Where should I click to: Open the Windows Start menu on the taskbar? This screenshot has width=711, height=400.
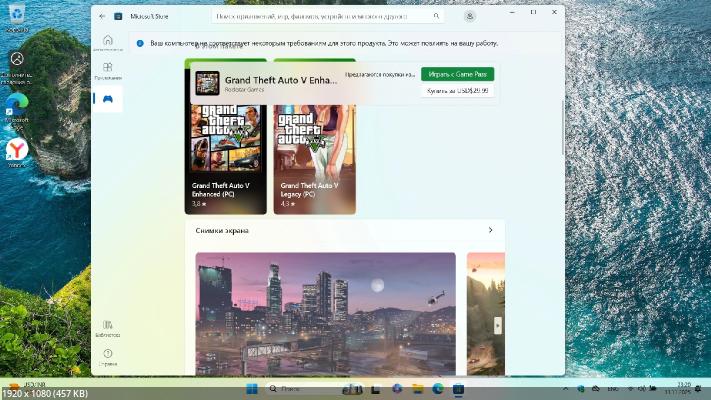(251, 387)
